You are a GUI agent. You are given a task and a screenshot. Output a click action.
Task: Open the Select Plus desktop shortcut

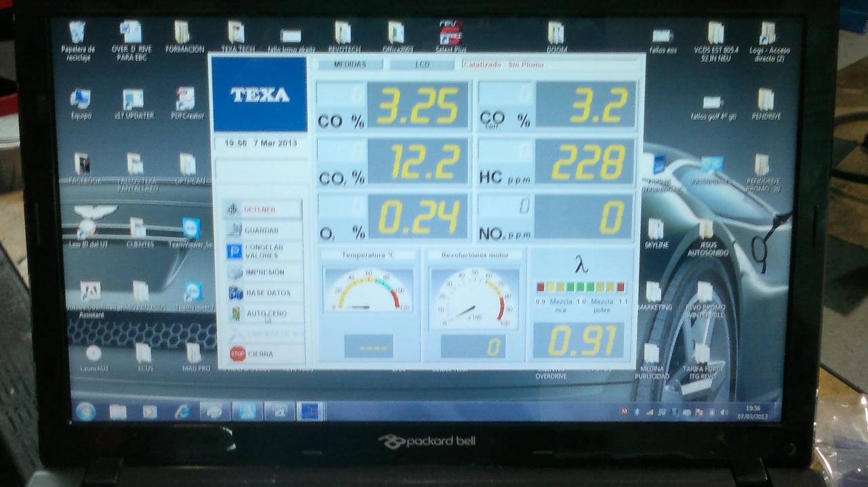point(450,33)
